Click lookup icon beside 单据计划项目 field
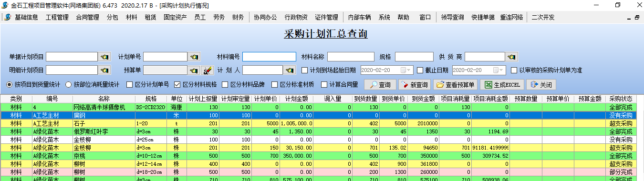644x181 pixels. pos(105,57)
